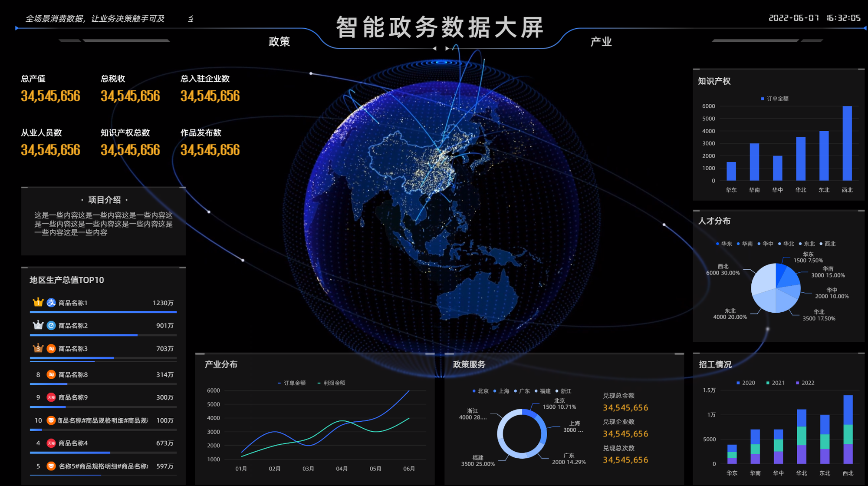Switch to the 产业 tab
The image size is (868, 486).
[x=601, y=42]
